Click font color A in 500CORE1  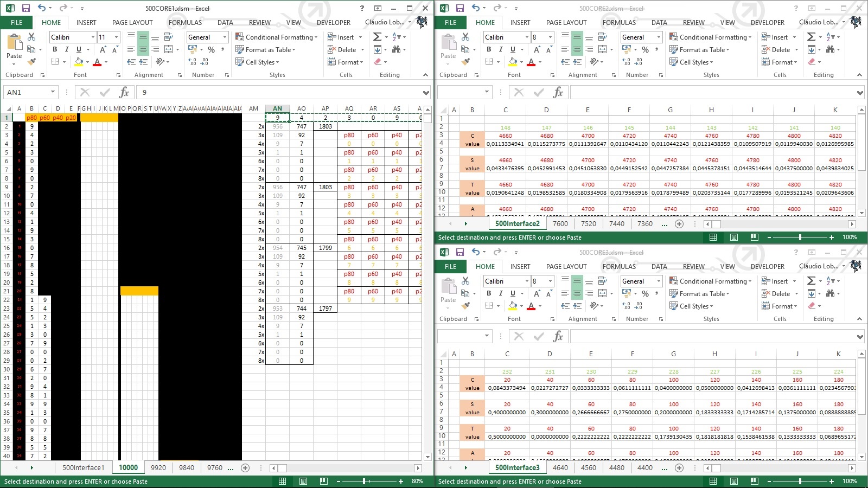[x=97, y=62]
